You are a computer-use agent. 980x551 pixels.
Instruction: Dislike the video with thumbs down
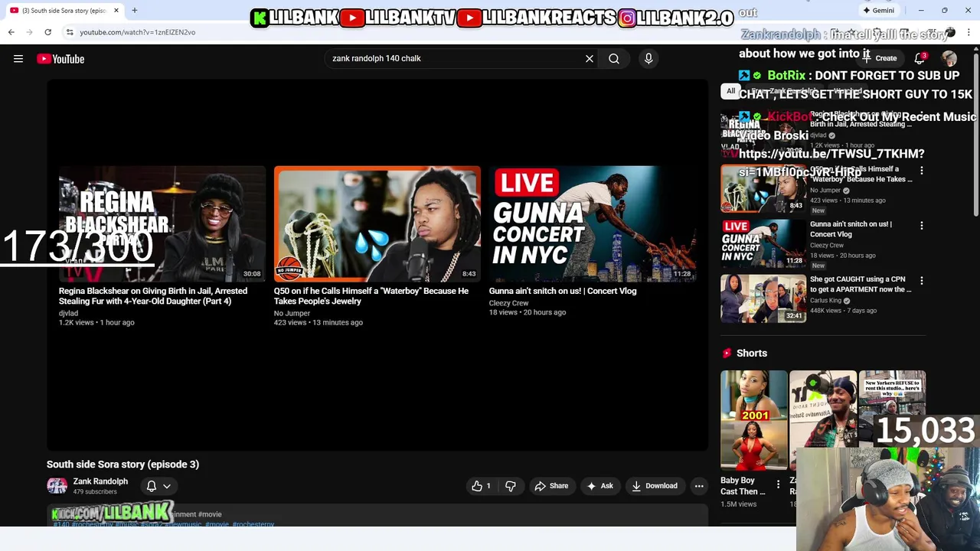(x=511, y=486)
